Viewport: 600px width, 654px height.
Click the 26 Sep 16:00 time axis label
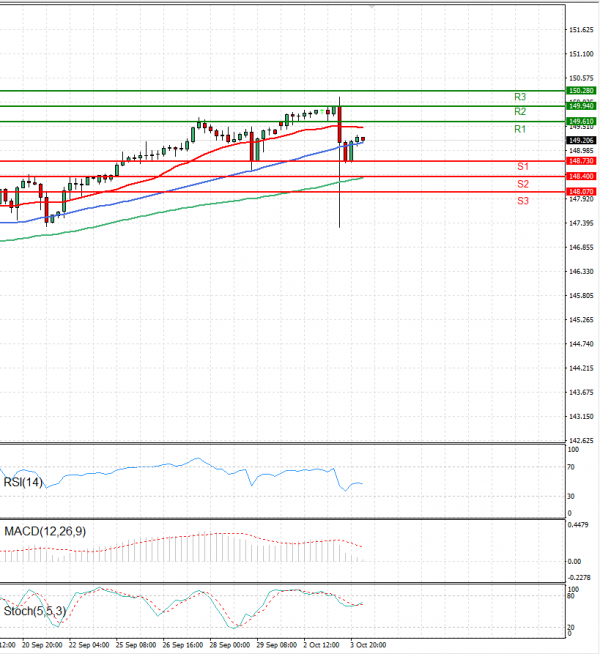[x=183, y=646]
